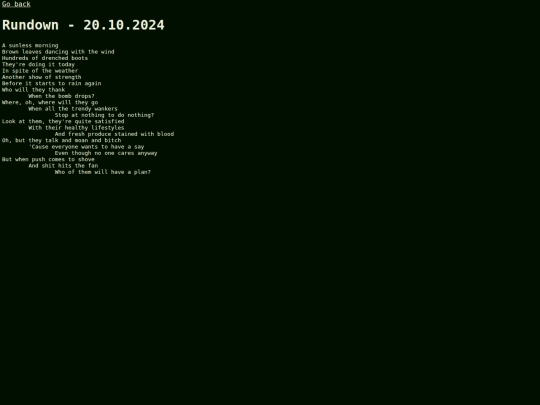Click 'Look at them, they're quite satisfied'

click(63, 121)
